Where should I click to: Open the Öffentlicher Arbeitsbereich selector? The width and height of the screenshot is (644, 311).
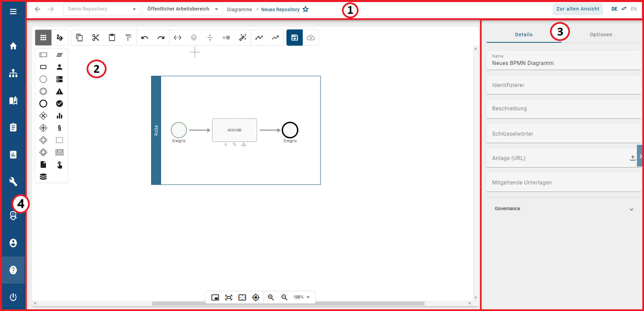182,9
